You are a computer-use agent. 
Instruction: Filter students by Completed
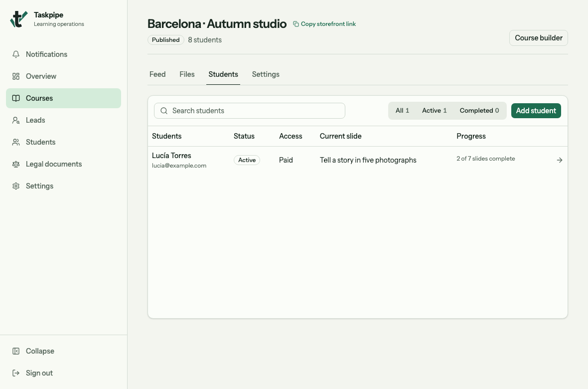tap(479, 111)
